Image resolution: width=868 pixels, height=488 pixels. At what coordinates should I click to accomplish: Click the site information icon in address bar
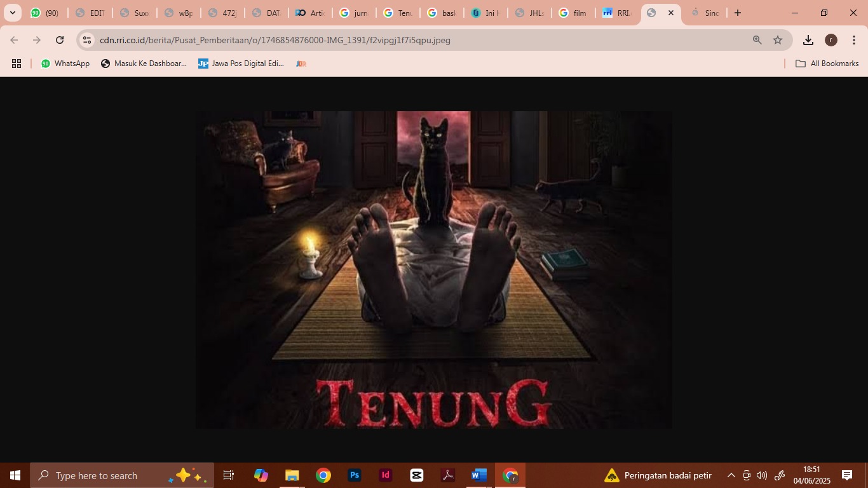(86, 39)
